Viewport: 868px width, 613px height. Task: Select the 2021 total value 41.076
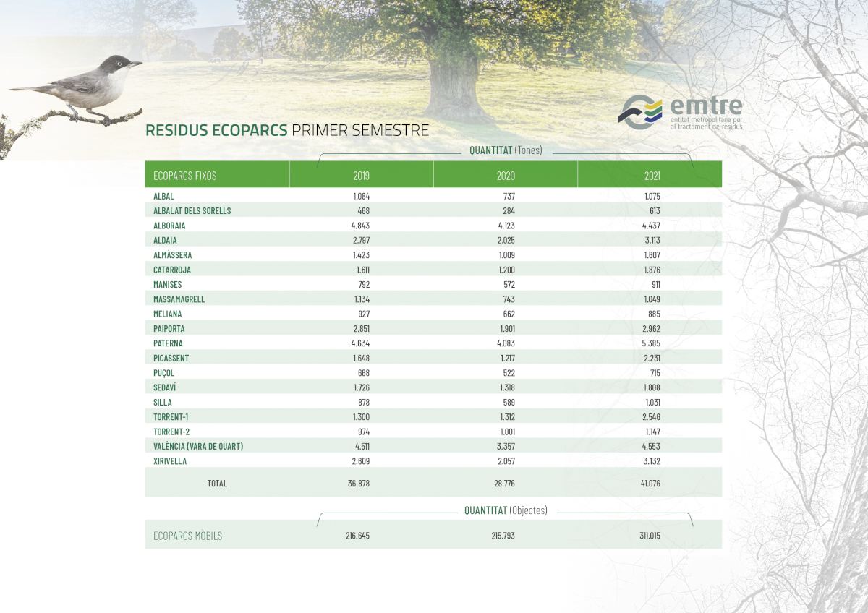(652, 483)
